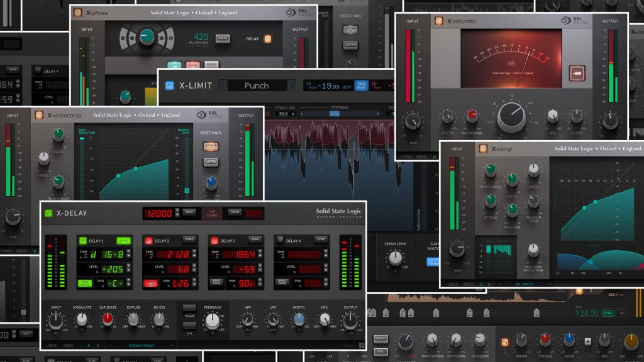Click the Delay 2 red power icon

tap(148, 241)
